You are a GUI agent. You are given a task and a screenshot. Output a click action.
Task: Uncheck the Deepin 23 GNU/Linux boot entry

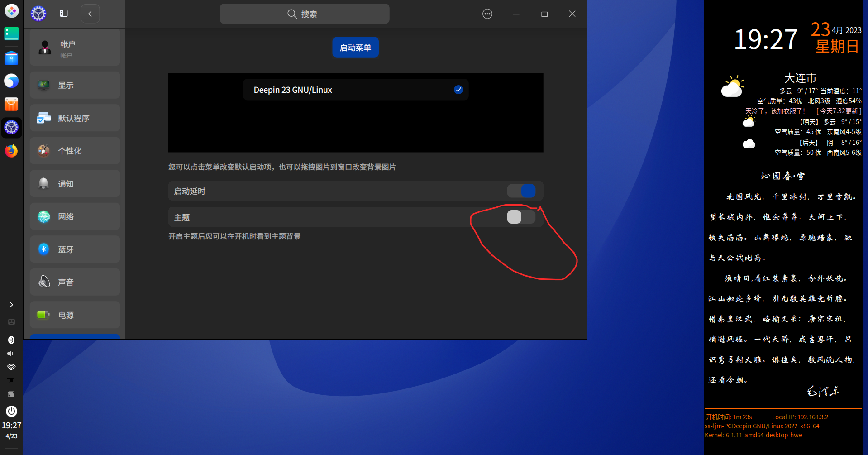point(458,89)
